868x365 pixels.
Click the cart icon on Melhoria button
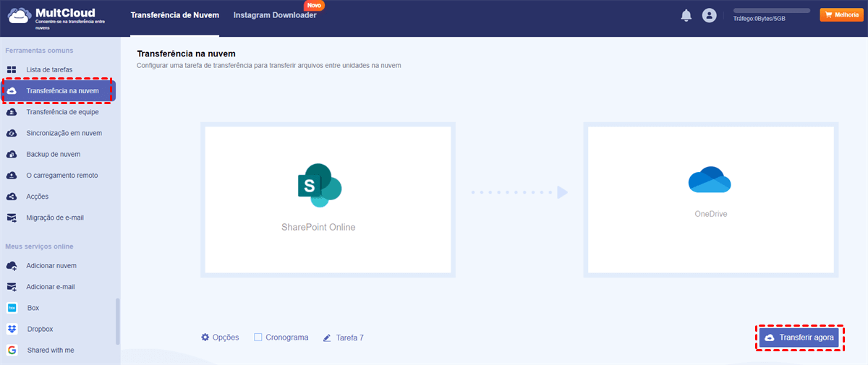(827, 14)
